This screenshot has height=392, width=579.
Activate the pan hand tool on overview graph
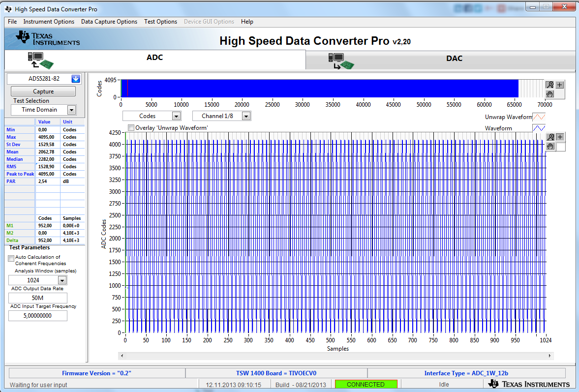coord(550,93)
